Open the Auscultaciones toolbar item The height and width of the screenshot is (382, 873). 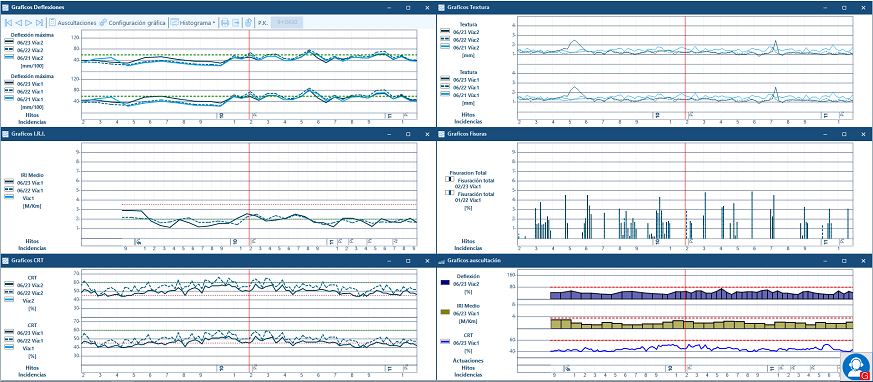pyautogui.click(x=72, y=23)
